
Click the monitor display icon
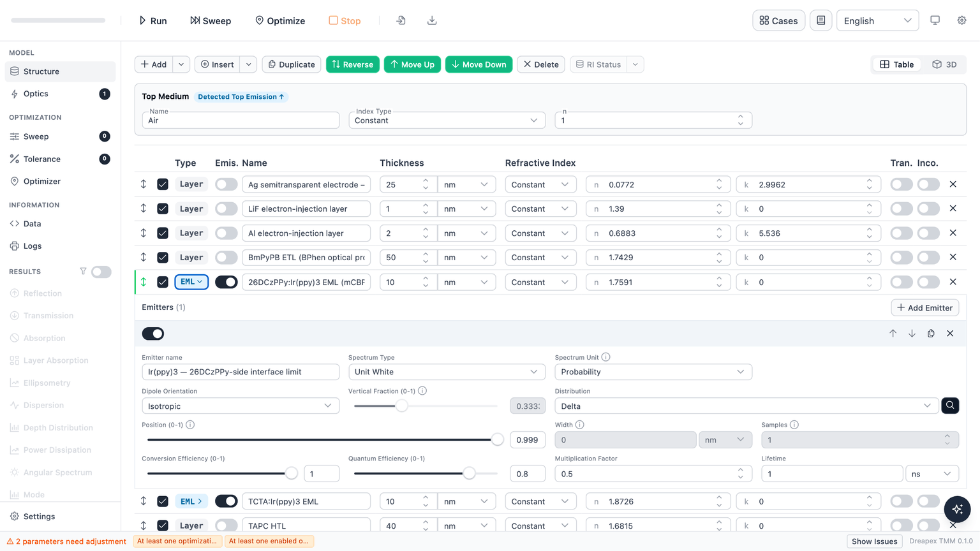pyautogui.click(x=935, y=20)
